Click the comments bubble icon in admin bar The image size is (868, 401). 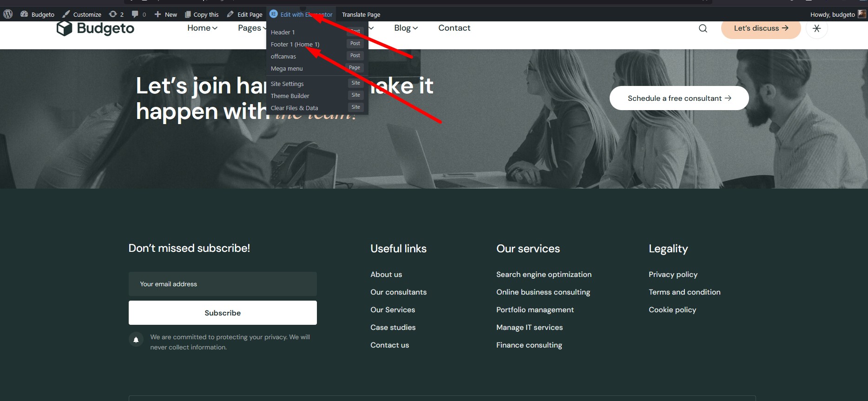pos(135,14)
